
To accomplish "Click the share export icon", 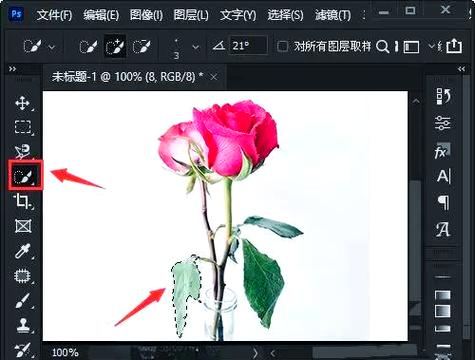I will pos(454,46).
